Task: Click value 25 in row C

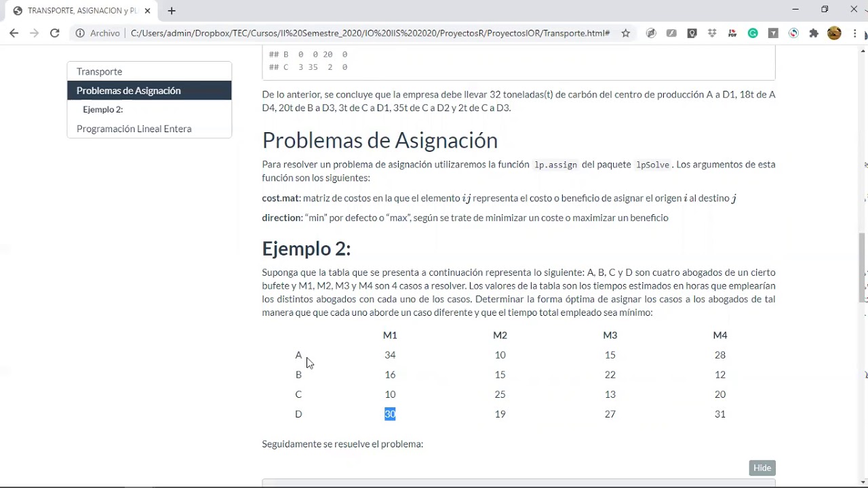Action: pos(500,394)
